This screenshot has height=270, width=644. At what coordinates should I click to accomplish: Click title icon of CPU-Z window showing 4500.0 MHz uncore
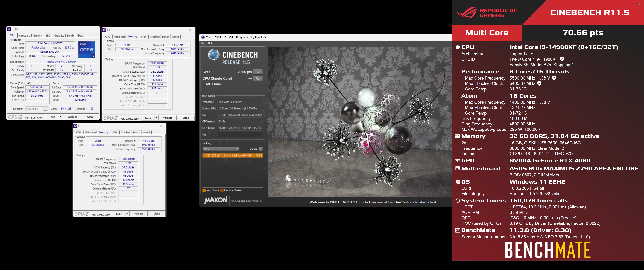75,126
